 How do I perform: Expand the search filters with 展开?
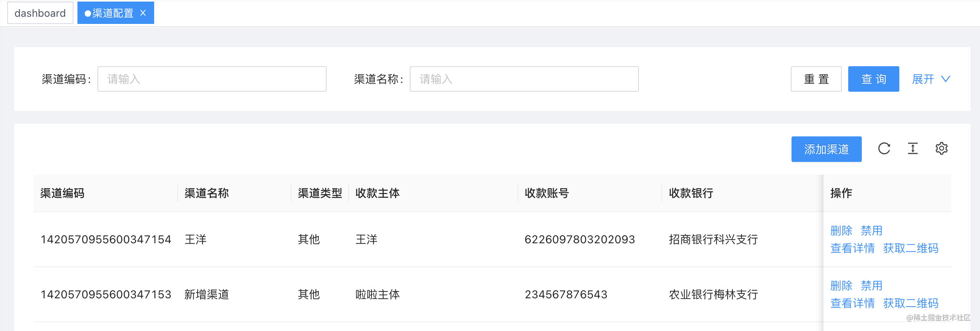click(x=923, y=79)
